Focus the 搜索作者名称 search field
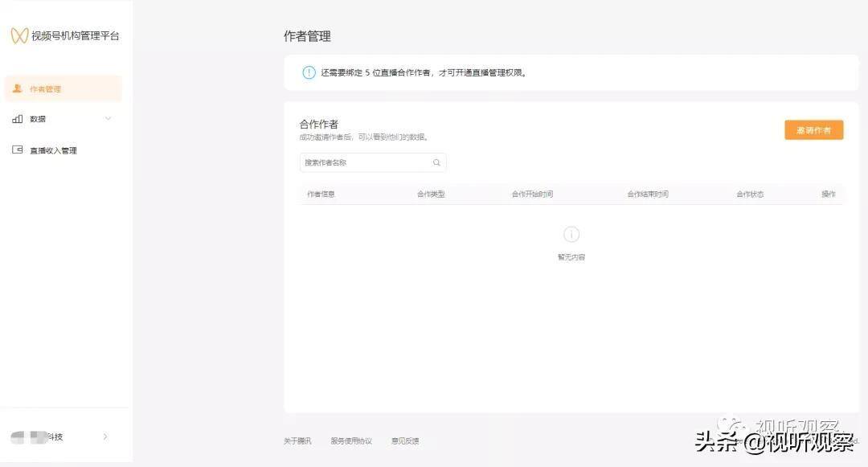 (373, 162)
